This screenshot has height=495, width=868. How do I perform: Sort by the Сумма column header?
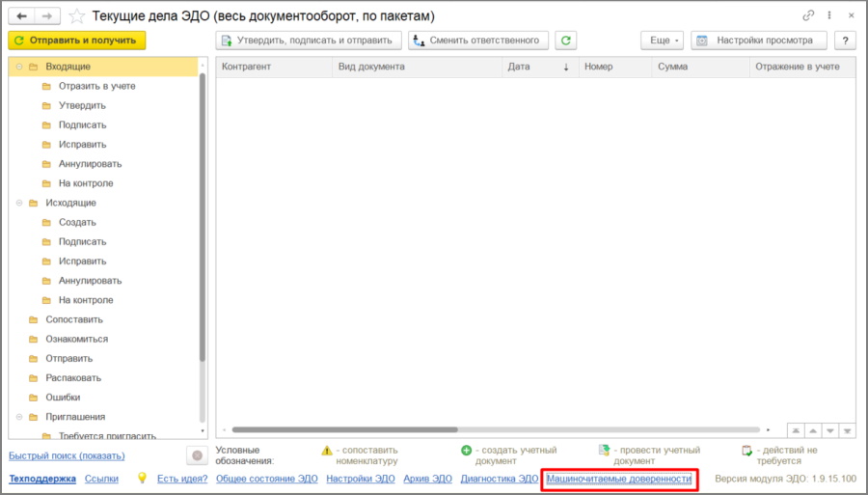[701, 67]
